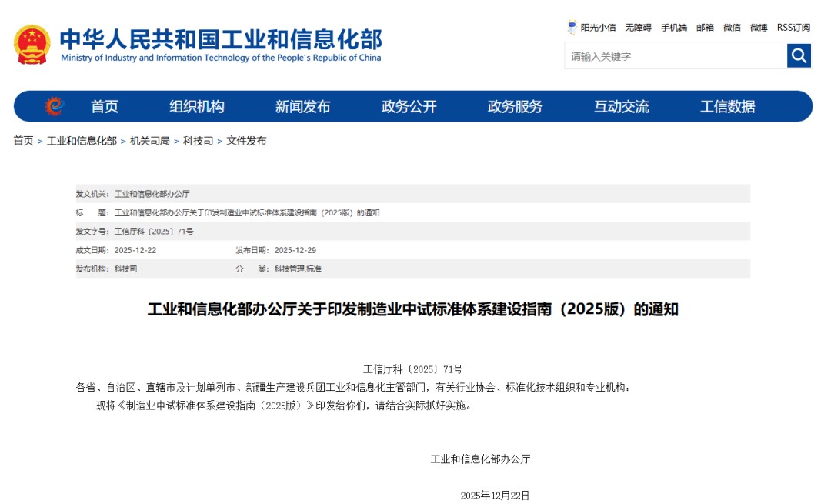Navigate to 互动交流 section

click(x=621, y=107)
